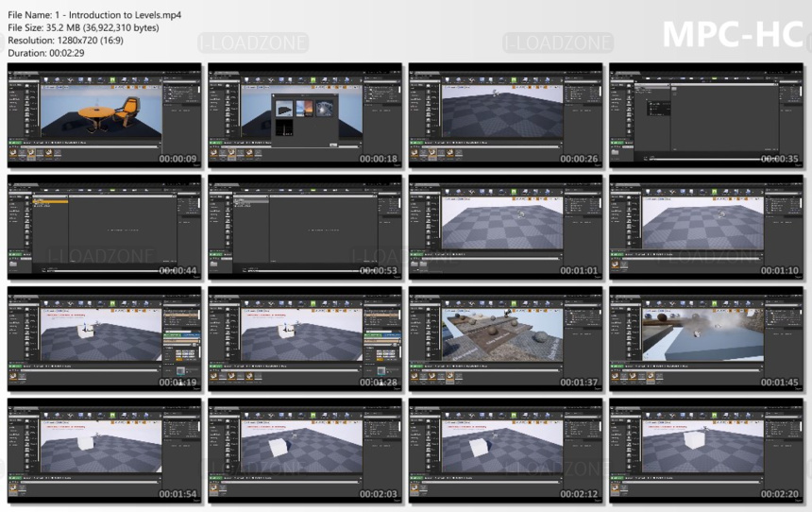Select the thumbnail at 00:01:28
812x512 pixels.
305,339
